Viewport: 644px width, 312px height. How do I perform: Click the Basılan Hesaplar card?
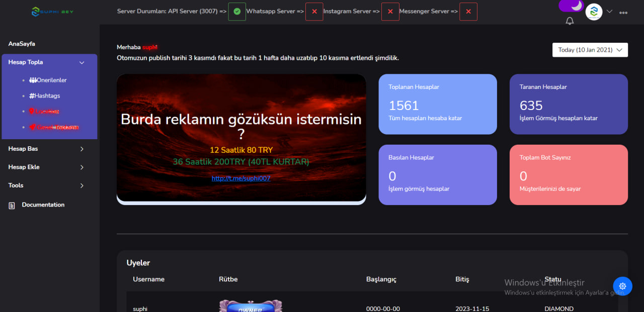(x=438, y=175)
